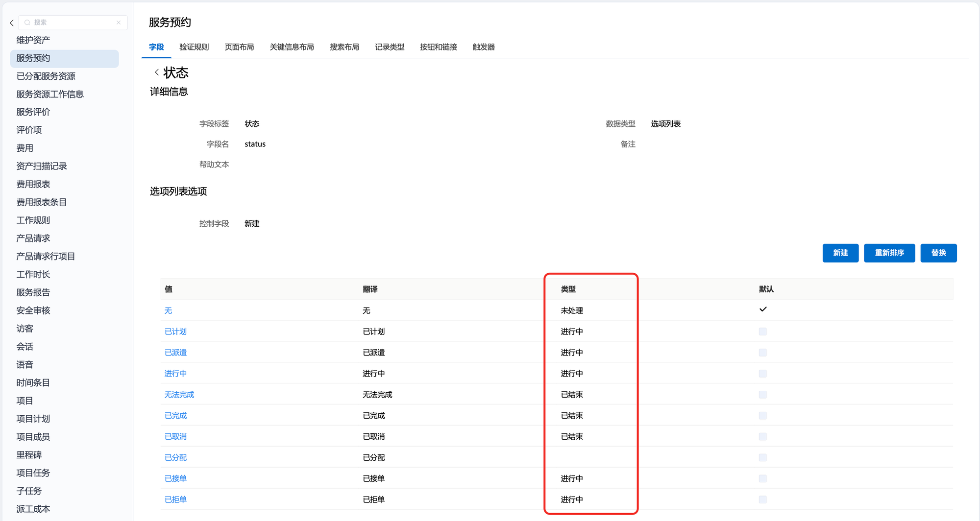Switch to the 验证规则 tab
This screenshot has height=521, width=980.
point(194,47)
